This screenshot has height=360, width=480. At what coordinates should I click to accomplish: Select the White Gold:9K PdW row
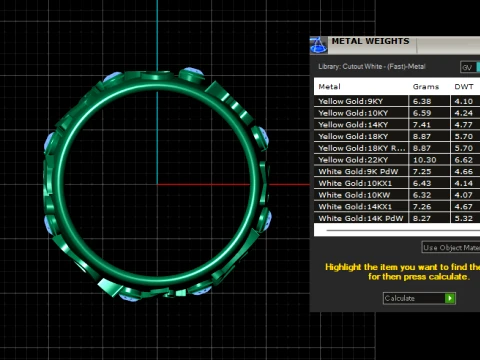(x=397, y=171)
